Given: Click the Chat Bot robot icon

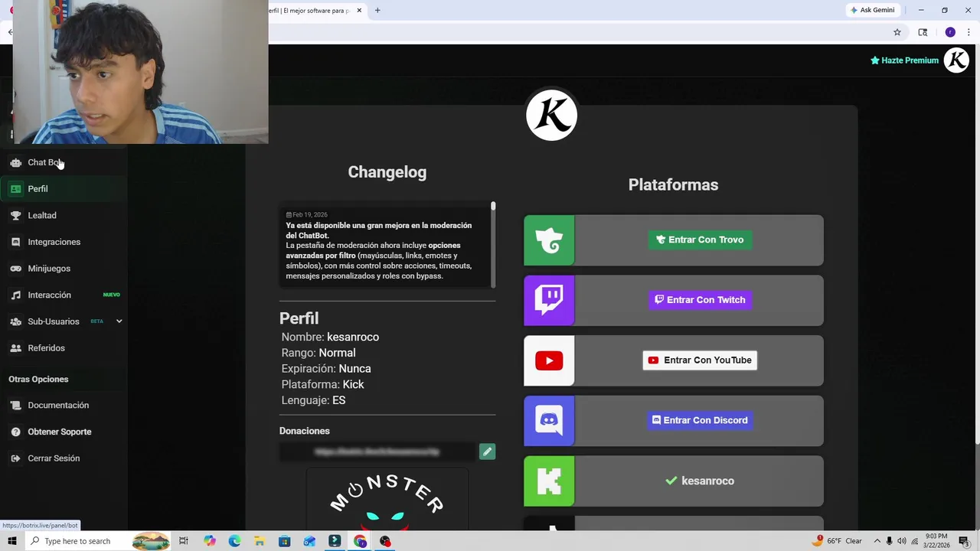Looking at the screenshot, I should click(15, 162).
